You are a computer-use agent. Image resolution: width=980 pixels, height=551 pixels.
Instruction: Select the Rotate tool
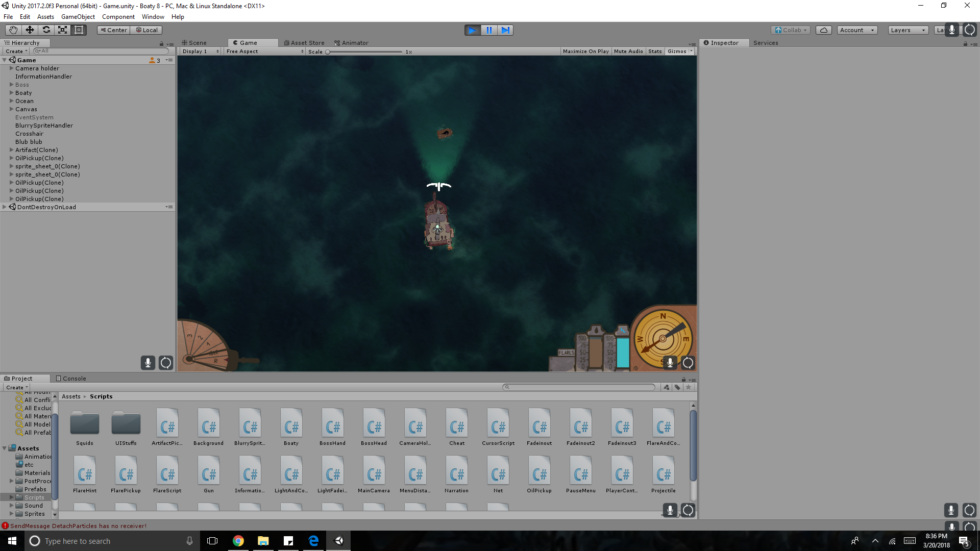click(46, 30)
